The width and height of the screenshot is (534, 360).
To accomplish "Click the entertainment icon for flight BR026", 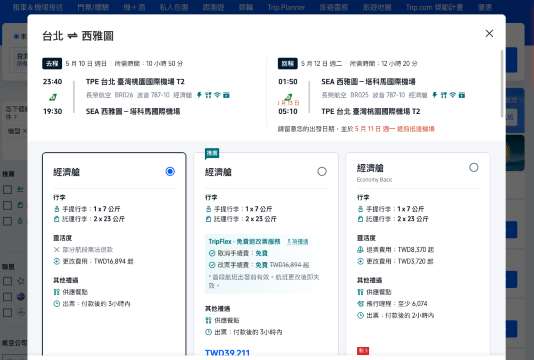I will point(226,95).
